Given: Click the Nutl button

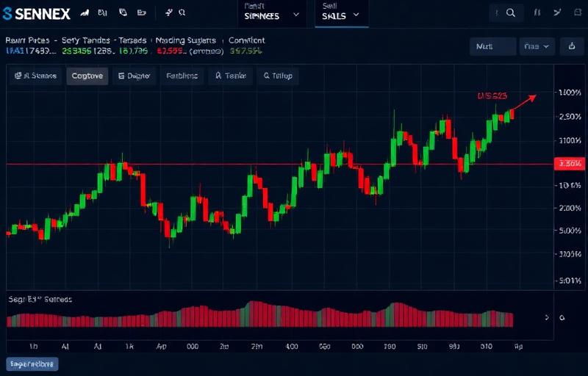Looking at the screenshot, I should click(492, 46).
